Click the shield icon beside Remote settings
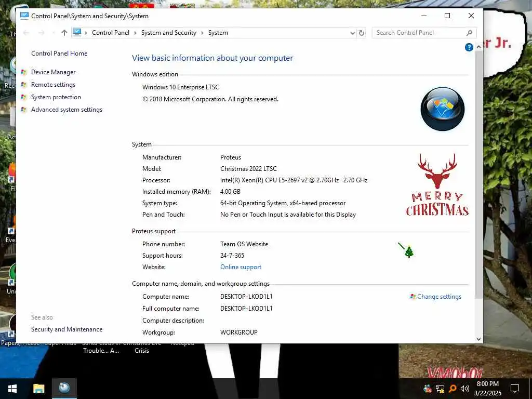Image resolution: width=532 pixels, height=399 pixels. pos(23,85)
